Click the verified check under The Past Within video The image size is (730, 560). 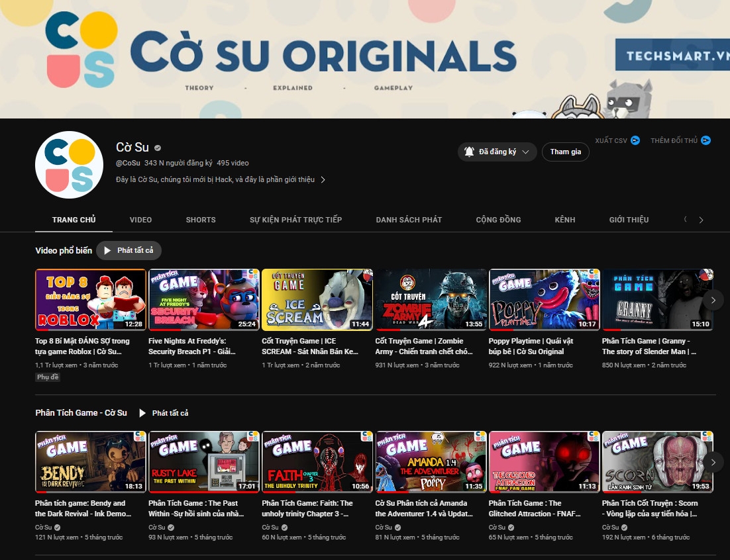tap(171, 528)
